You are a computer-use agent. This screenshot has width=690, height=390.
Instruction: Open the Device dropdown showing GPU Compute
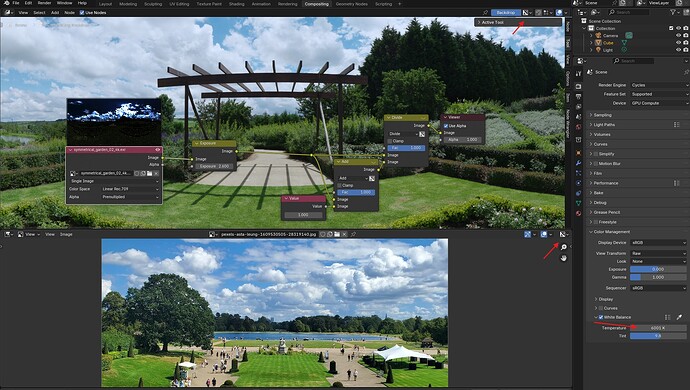tap(659, 103)
